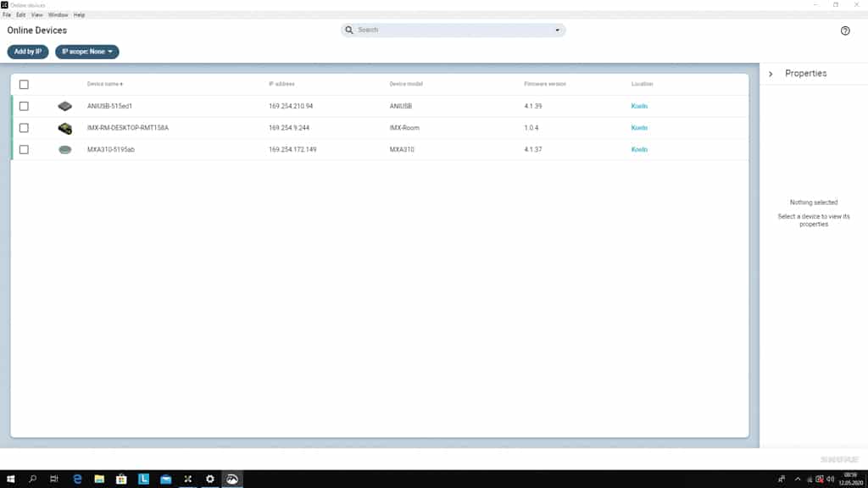The width and height of the screenshot is (868, 488).
Task: Click the ANIUSB model cell
Action: [400, 106]
